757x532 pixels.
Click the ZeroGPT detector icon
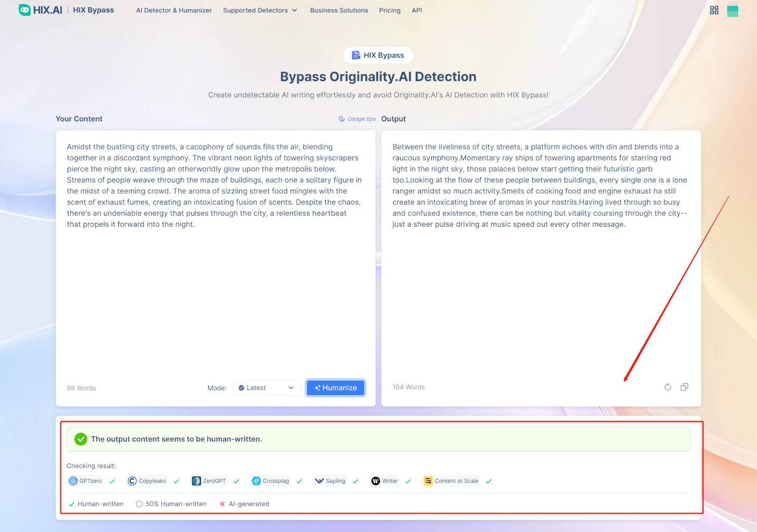pyautogui.click(x=196, y=481)
